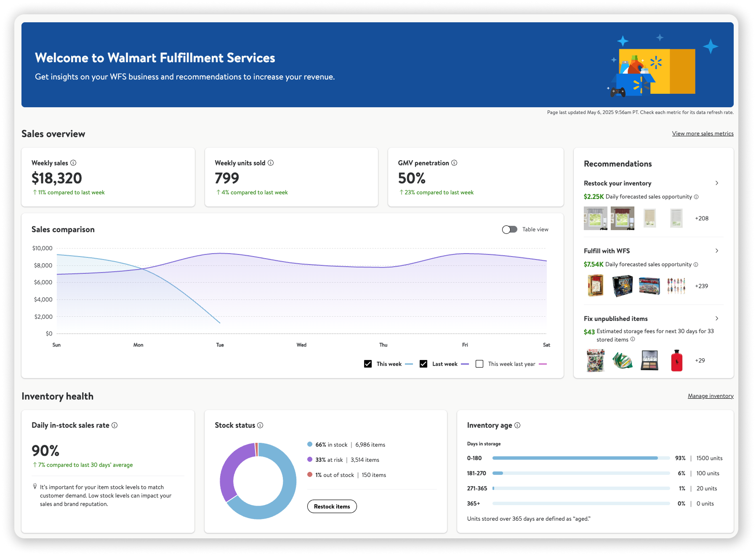Image resolution: width=756 pixels, height=556 pixels.
Task: Click the green tape roll thumbnail
Action: [623, 361]
